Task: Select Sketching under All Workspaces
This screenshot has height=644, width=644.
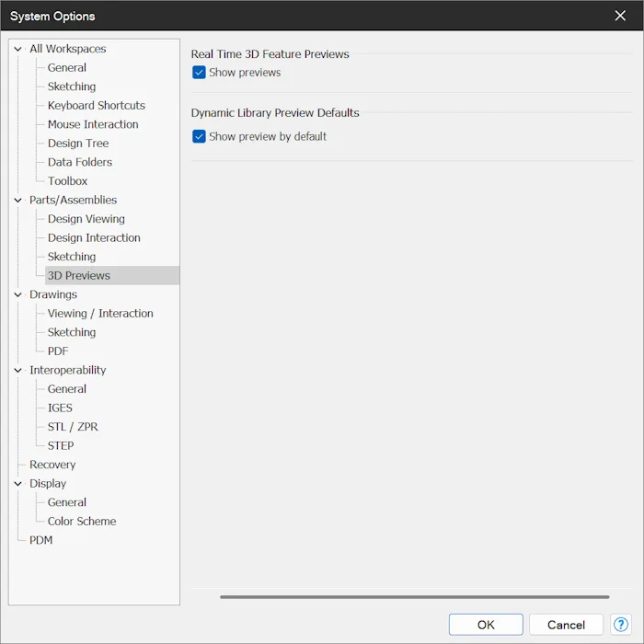Action: (72, 86)
